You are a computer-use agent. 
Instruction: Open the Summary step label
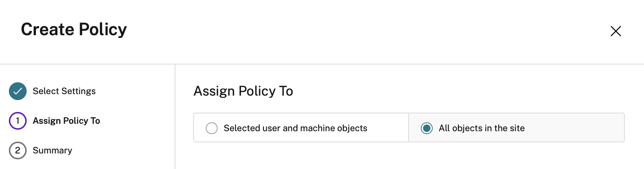(x=52, y=150)
